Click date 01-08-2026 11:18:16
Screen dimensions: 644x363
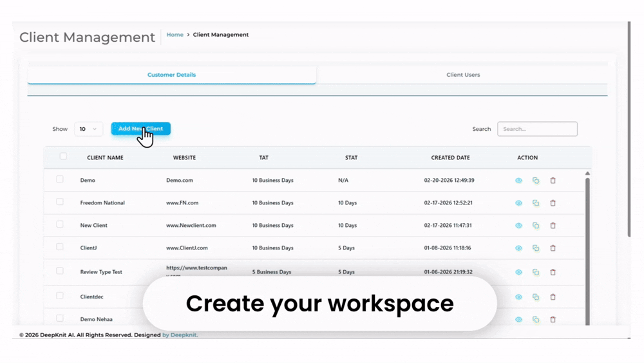click(448, 248)
